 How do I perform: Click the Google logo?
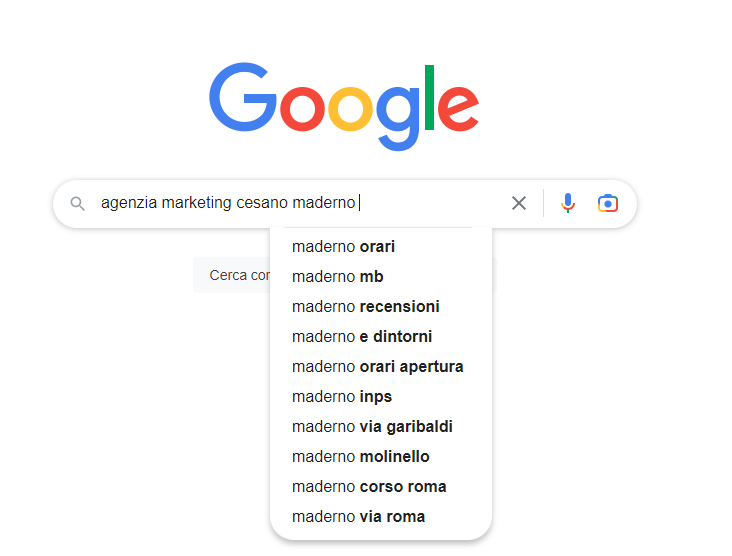tap(344, 105)
